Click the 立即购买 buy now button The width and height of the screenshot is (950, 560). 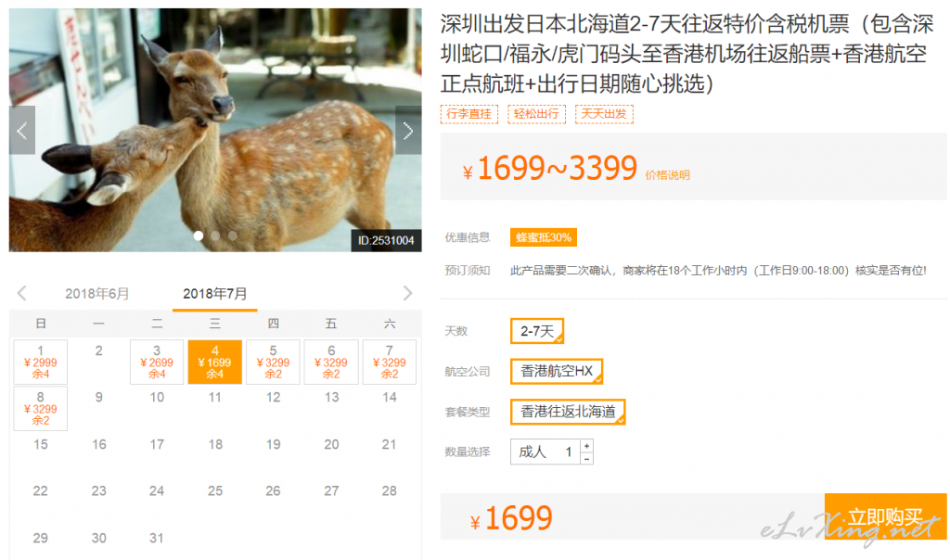pos(885,516)
